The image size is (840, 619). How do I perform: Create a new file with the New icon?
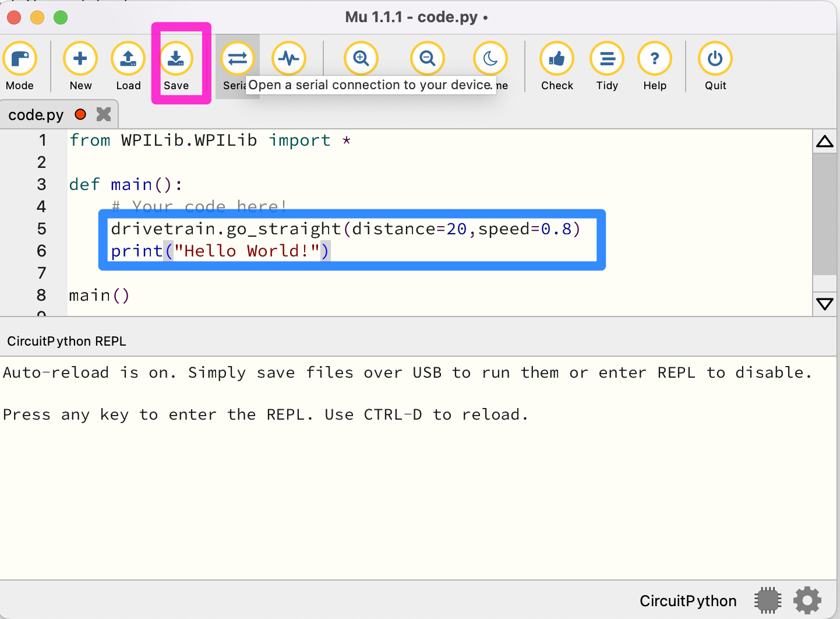[80, 58]
